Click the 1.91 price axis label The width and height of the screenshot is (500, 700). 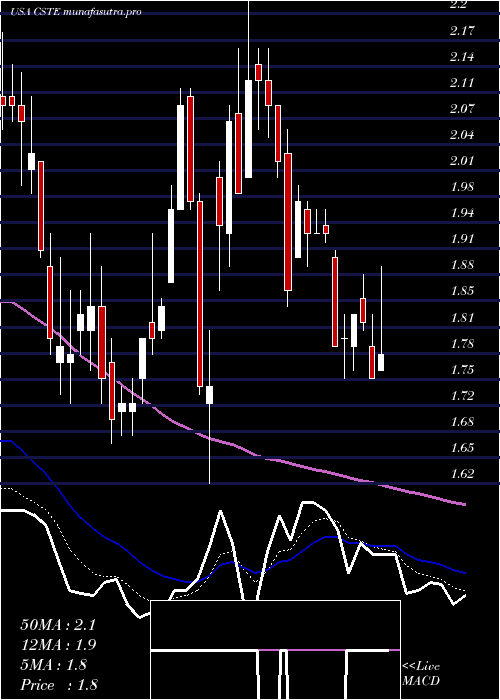462,239
